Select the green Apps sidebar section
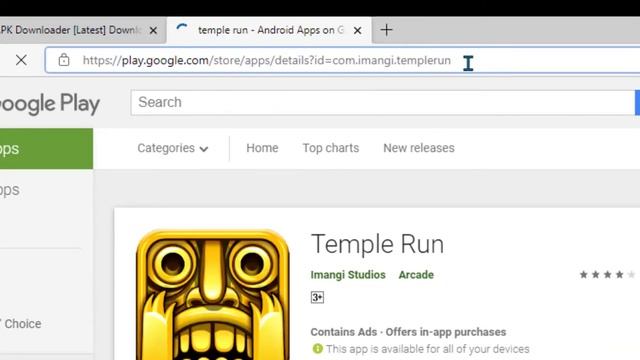The image size is (640, 360). (47, 149)
